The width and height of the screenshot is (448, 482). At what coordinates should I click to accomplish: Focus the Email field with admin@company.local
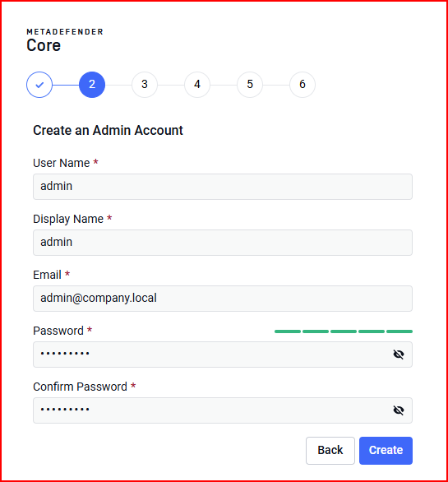[223, 299]
